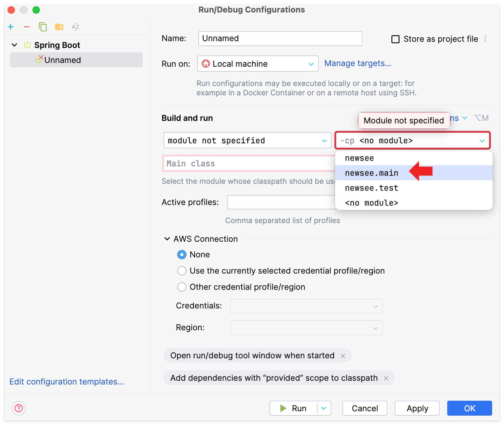
Task: Collapse the Spring Boot tree node
Action: [14, 45]
